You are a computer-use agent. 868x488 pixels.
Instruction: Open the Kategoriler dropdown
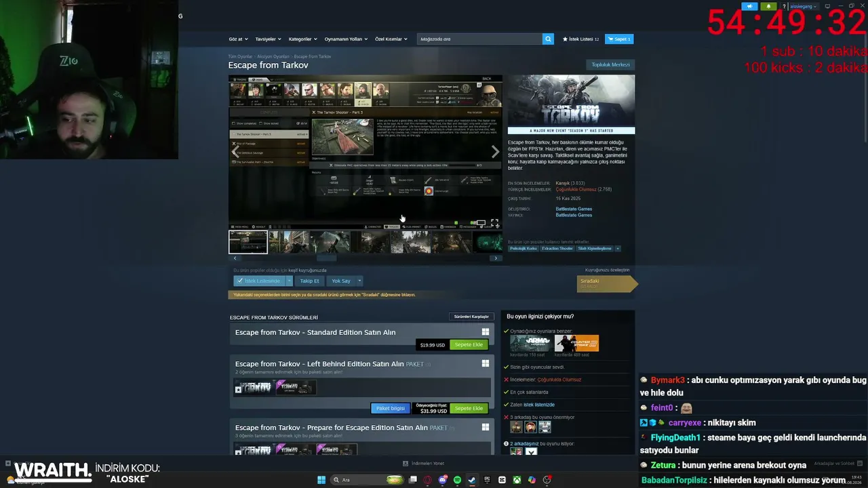[x=303, y=39]
